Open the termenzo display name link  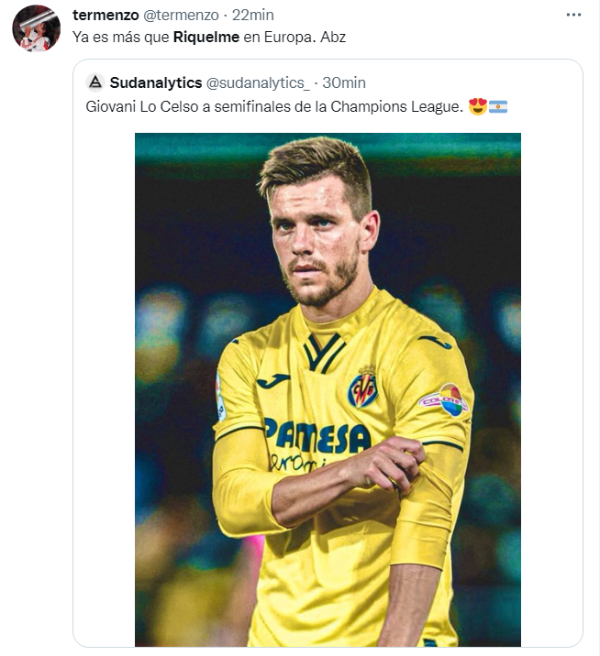click(x=106, y=14)
